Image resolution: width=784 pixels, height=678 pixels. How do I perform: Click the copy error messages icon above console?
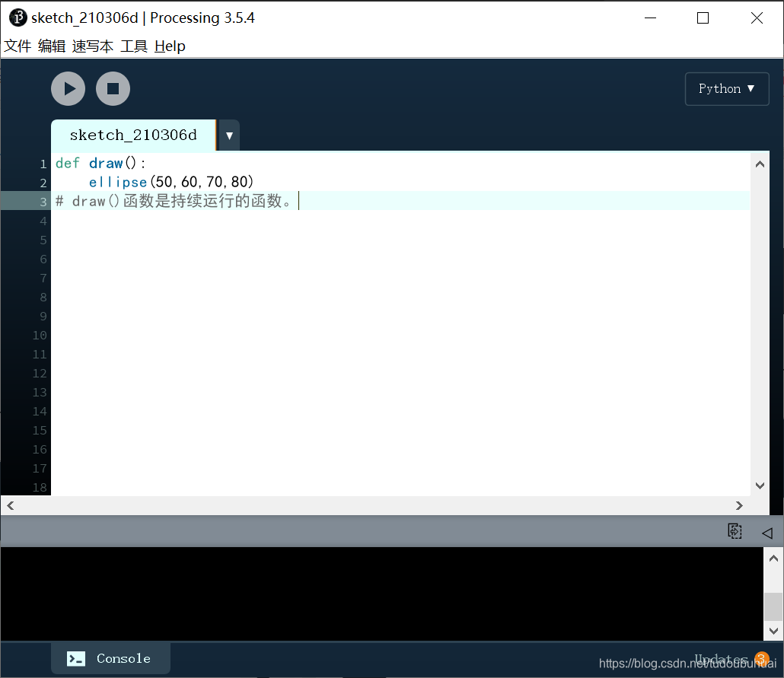735,532
